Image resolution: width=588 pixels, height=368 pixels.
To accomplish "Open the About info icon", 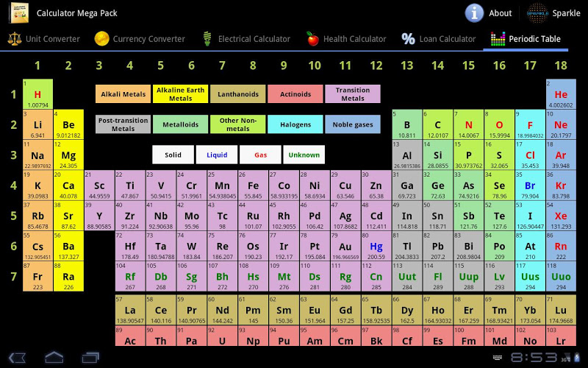I will click(x=474, y=13).
